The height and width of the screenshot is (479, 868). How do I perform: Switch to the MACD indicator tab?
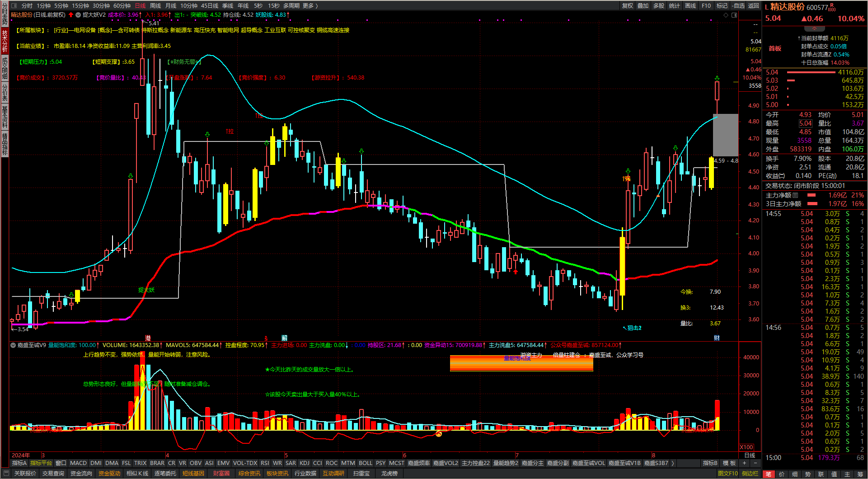coord(78,463)
